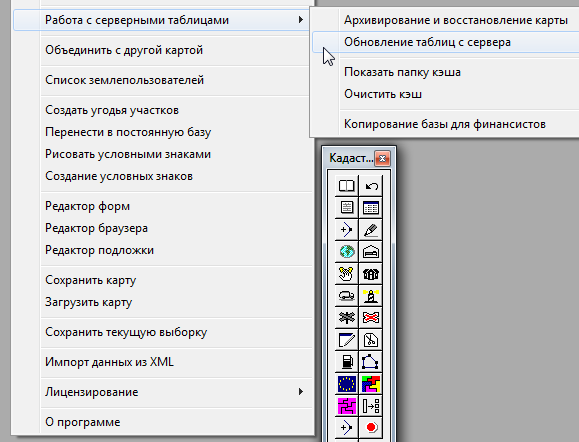The image size is (579, 442).
Task: Select the truck icon in the toolbar
Action: coord(346,295)
